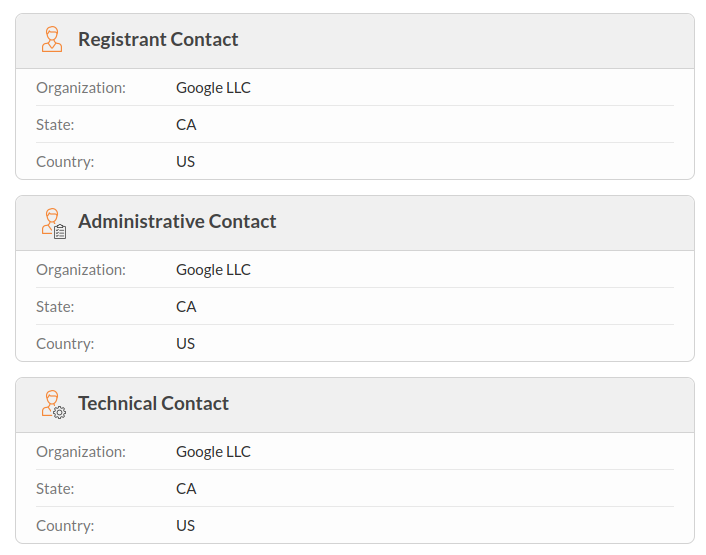Select the Registrant Contact heading
This screenshot has width=706, height=555.
(158, 40)
